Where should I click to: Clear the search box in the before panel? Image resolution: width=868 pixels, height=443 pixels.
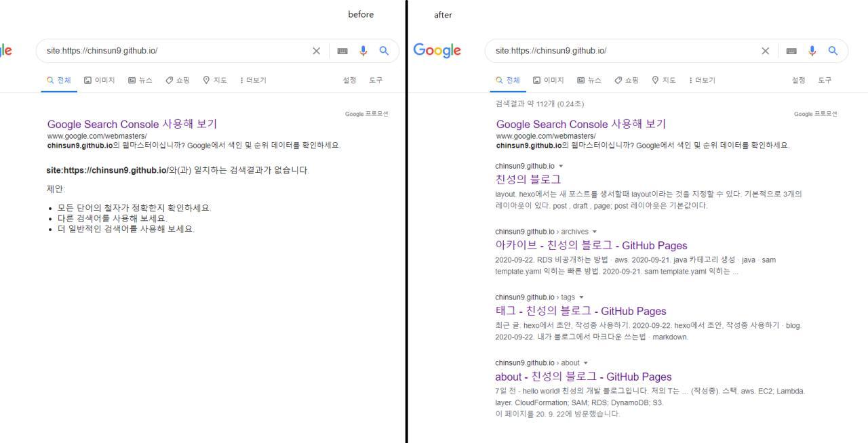click(x=316, y=51)
